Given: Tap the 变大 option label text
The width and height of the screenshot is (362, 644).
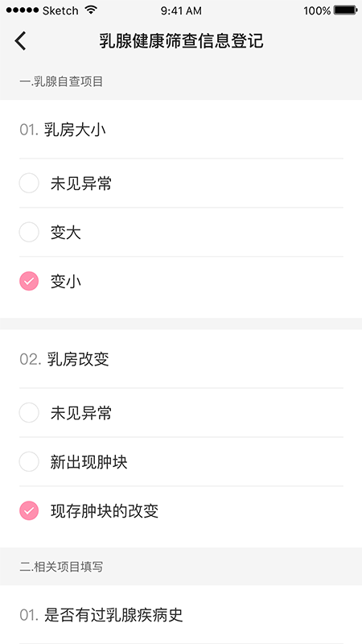Looking at the screenshot, I should tap(66, 233).
